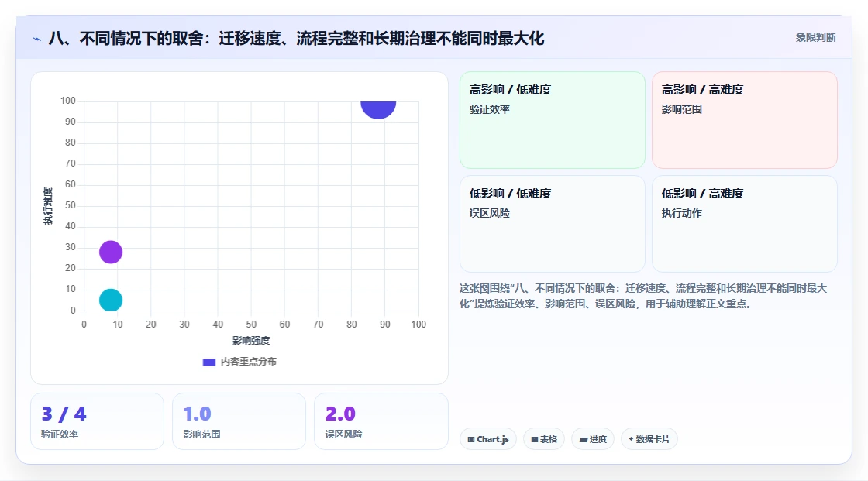
Task: Click the 象限判断 label in header
Action: click(x=815, y=38)
